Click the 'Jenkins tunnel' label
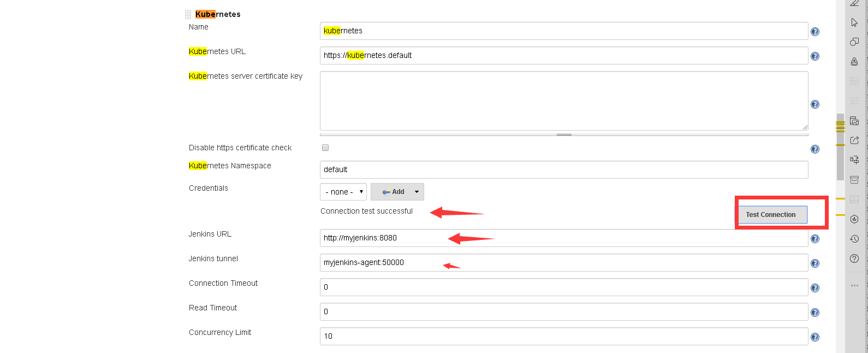Viewport: 868px width, 353px height. point(213,258)
